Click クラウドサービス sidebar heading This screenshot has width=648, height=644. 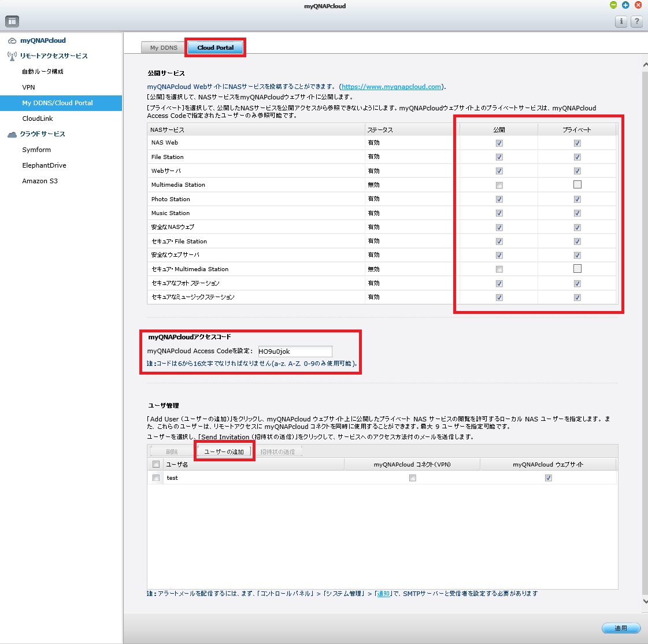(x=43, y=134)
